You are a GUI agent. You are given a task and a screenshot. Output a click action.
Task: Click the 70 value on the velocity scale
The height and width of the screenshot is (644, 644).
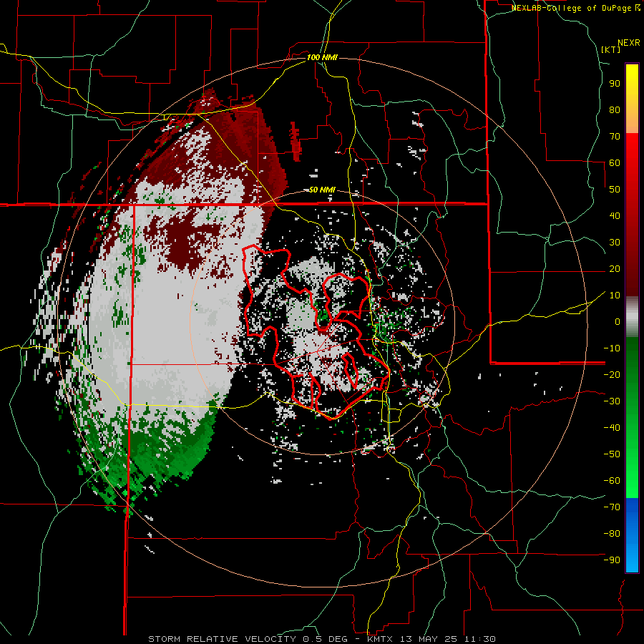615,137
